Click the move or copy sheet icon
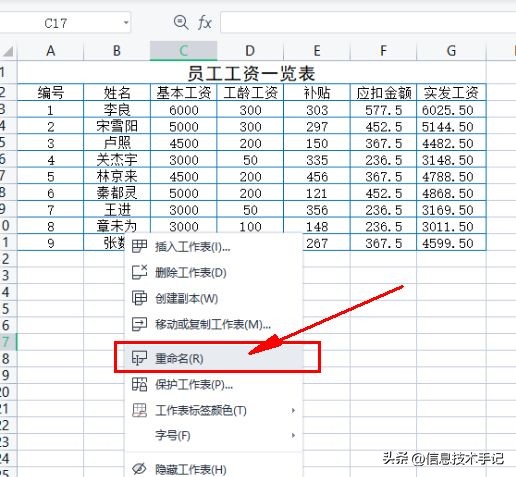 click(x=139, y=324)
